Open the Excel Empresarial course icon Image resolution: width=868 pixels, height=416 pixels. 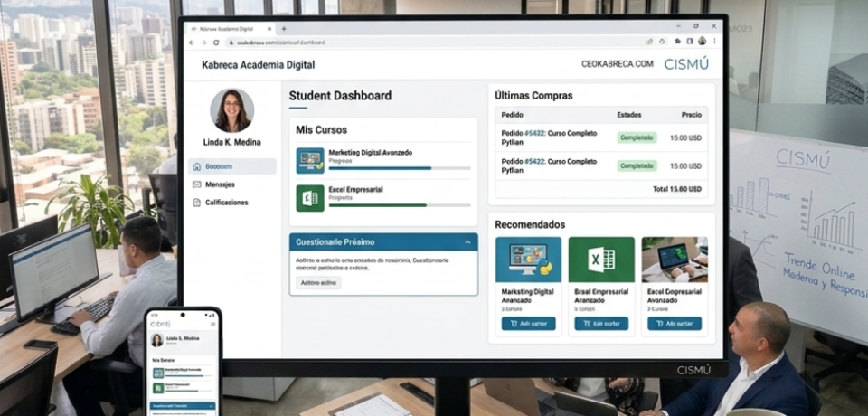310,198
